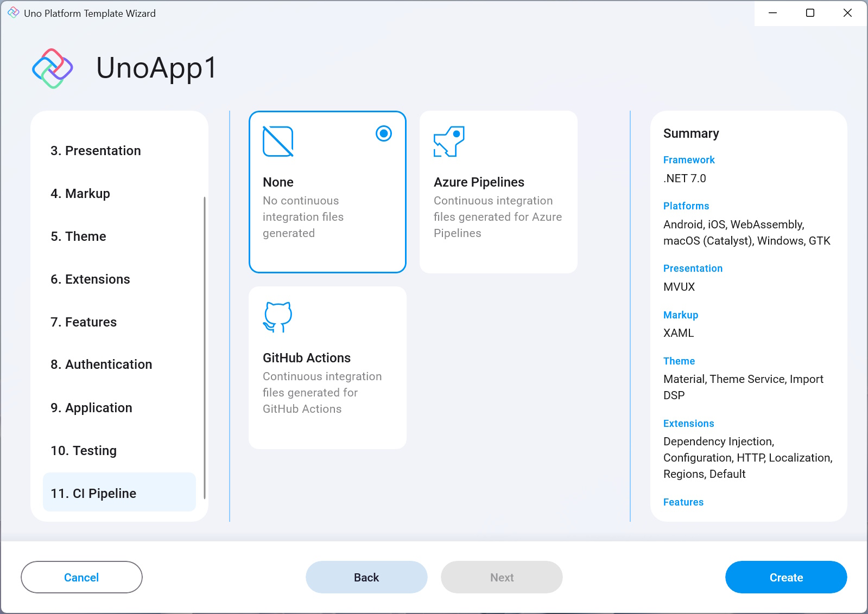The image size is (868, 614).
Task: Open the 10. Testing step
Action: (x=119, y=451)
